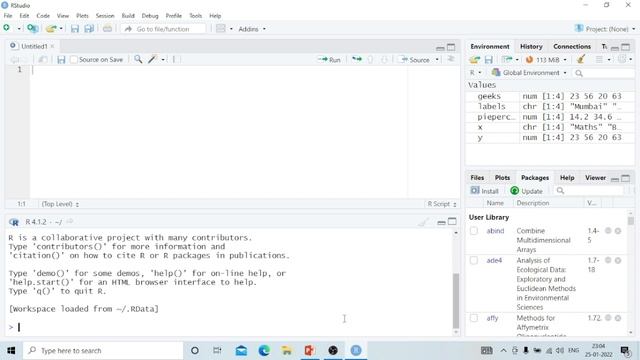Open the File menu
The height and width of the screenshot is (360, 640).
point(8,16)
